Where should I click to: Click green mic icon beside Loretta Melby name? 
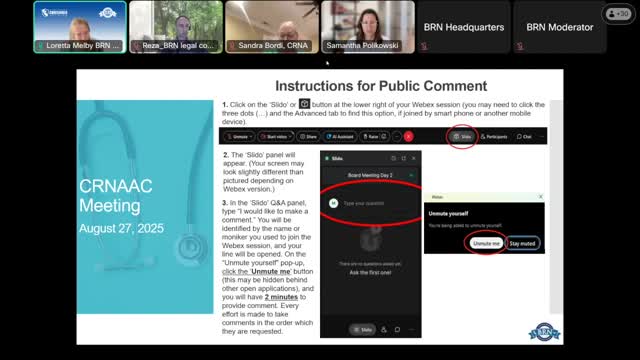pyautogui.click(x=40, y=46)
